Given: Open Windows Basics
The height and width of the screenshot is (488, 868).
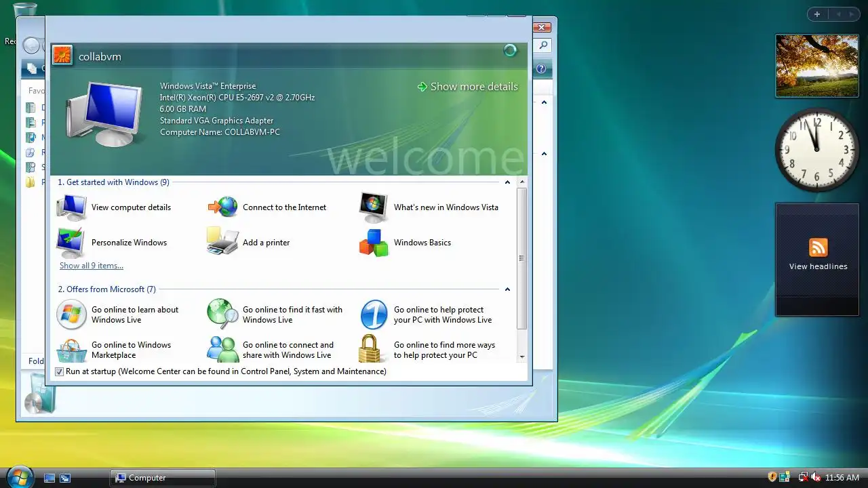Looking at the screenshot, I should pos(405,243).
